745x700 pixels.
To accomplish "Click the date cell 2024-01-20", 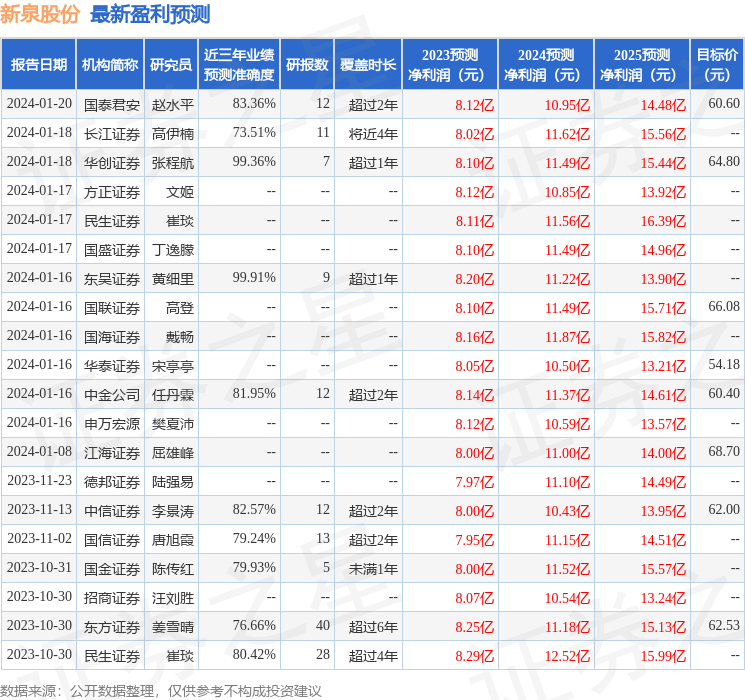I will [39, 104].
